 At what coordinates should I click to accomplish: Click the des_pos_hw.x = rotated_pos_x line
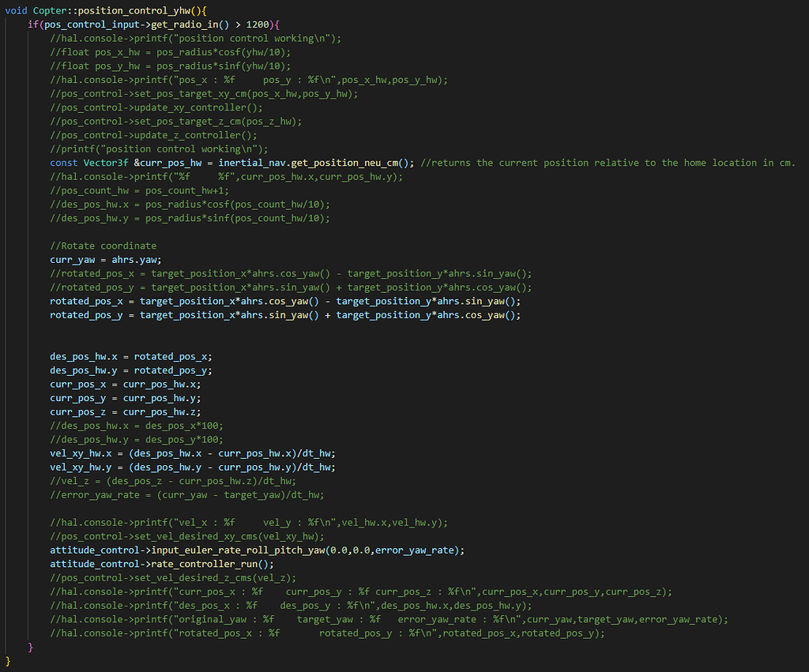[130, 356]
